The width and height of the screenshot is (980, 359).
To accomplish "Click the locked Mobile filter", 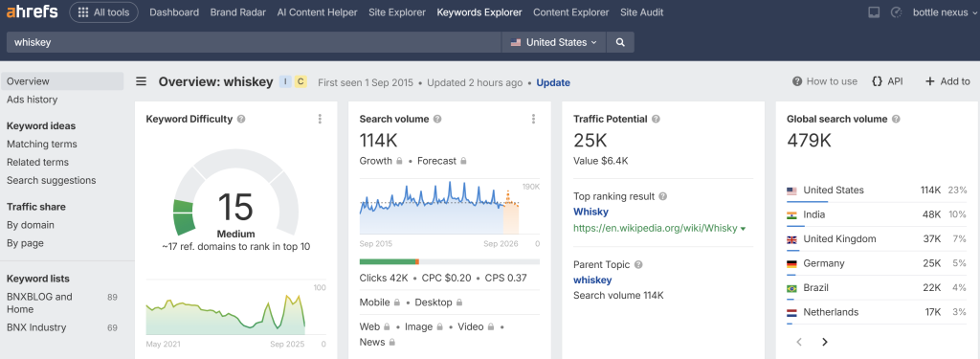I will [x=380, y=303].
